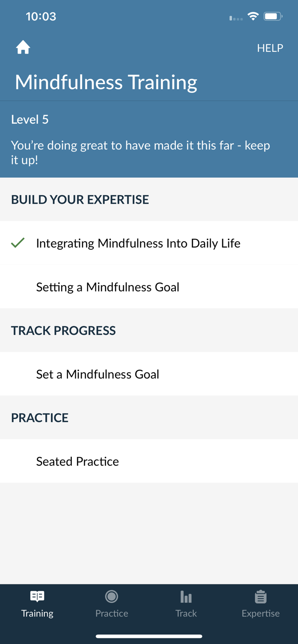Open HELP at top right
Screen dimensions: 298x644
click(270, 48)
